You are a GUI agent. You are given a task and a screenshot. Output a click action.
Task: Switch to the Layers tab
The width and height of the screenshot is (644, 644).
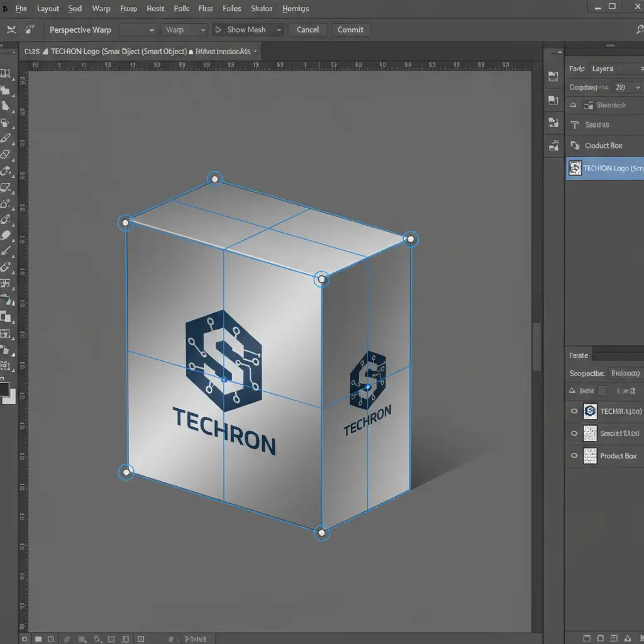click(602, 69)
